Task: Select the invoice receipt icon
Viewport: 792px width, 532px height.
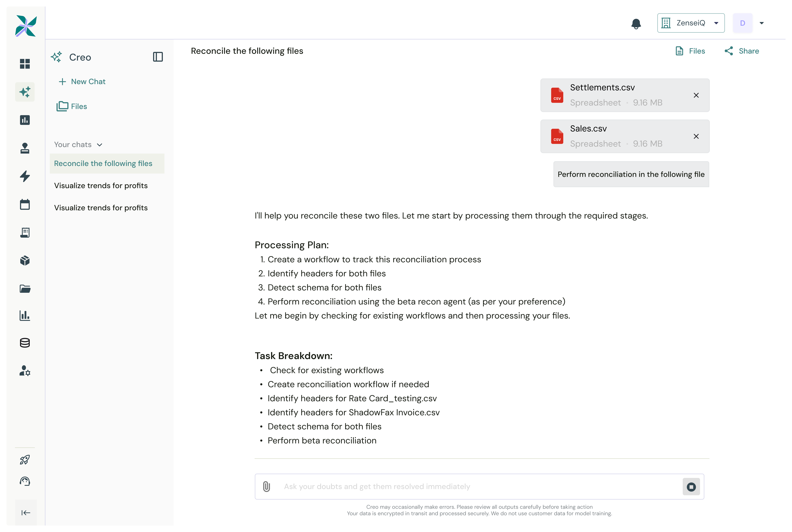Action: coord(25,232)
